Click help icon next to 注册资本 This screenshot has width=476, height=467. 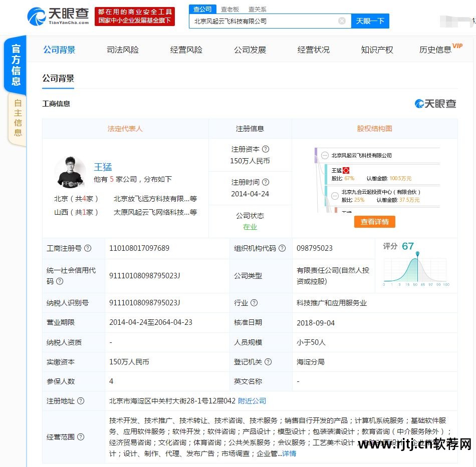[x=266, y=149]
